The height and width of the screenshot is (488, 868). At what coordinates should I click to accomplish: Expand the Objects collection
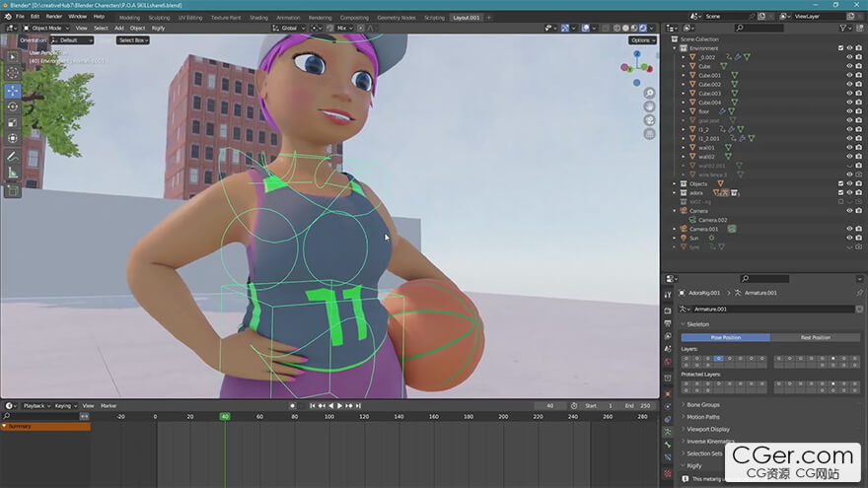tap(675, 183)
